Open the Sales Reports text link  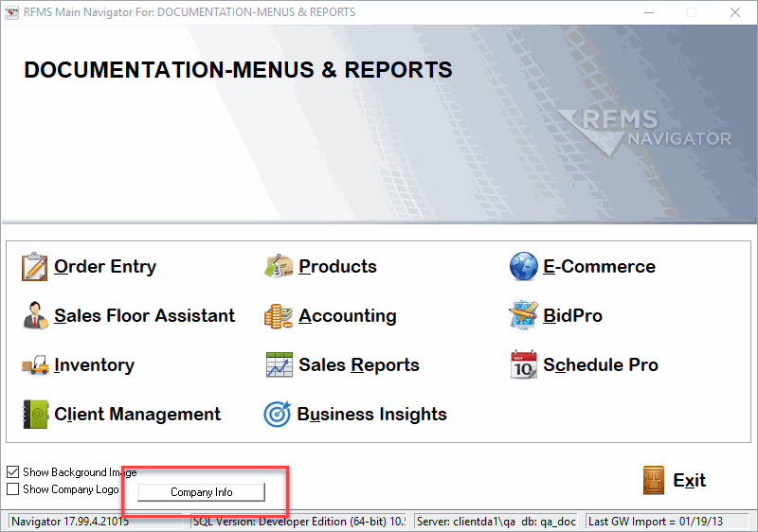point(359,365)
